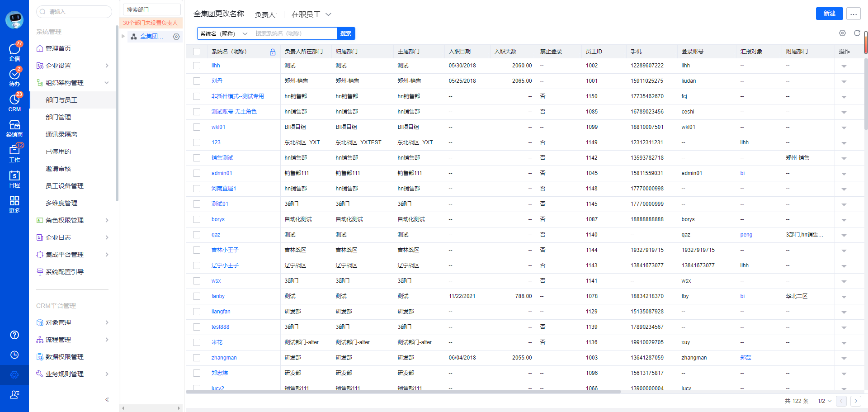This screenshot has width=868, height=412.
Task: Select checkbox for admin01 row
Action: (x=197, y=173)
